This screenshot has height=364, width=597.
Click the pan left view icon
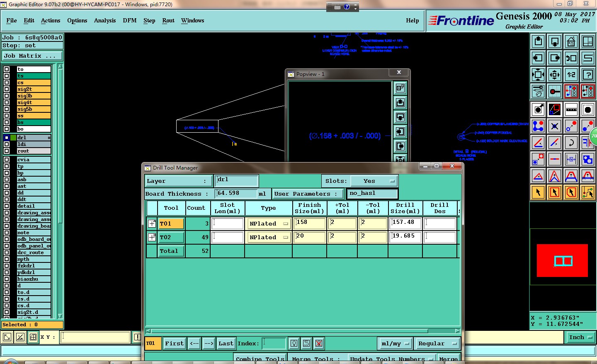(538, 58)
